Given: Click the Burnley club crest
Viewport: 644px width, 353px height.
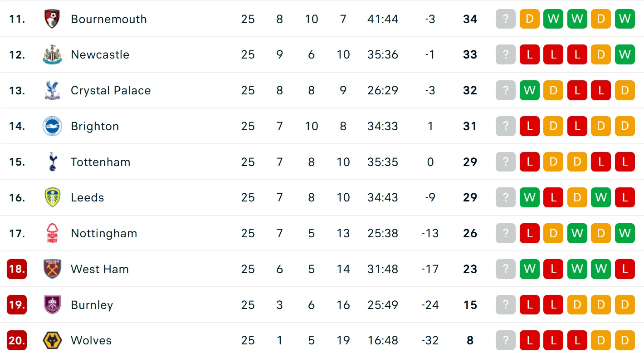Looking at the screenshot, I should 52,305.
